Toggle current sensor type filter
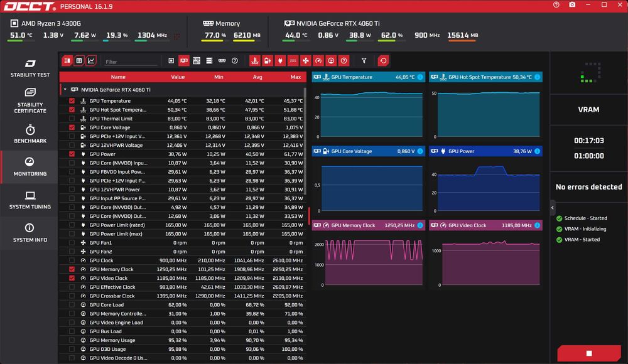628x364 pixels. (293, 61)
